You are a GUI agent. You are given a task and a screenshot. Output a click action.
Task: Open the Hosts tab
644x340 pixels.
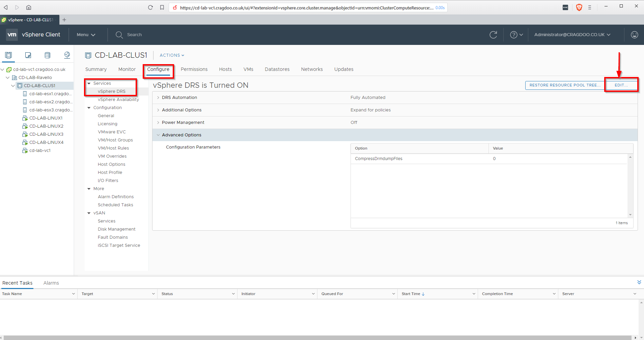pyautogui.click(x=225, y=69)
